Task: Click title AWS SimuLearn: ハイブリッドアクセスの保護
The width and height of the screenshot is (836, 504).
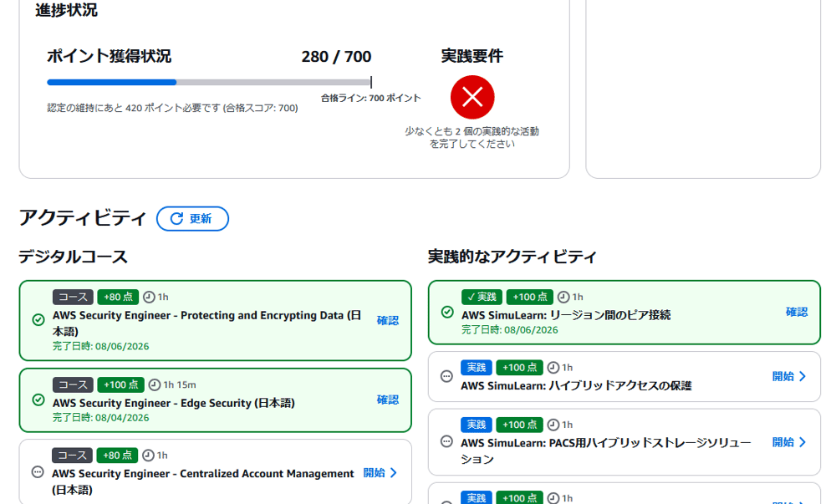Action: (x=576, y=385)
